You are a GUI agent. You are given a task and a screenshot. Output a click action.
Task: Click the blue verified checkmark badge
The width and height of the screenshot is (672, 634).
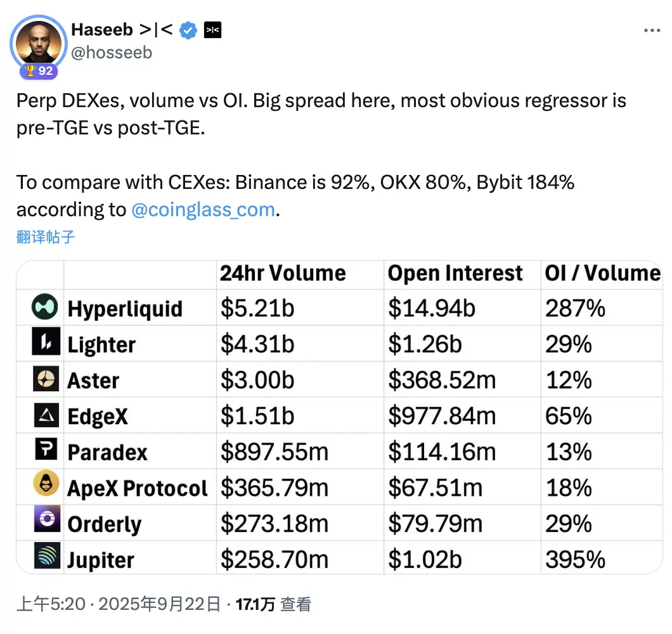(188, 30)
